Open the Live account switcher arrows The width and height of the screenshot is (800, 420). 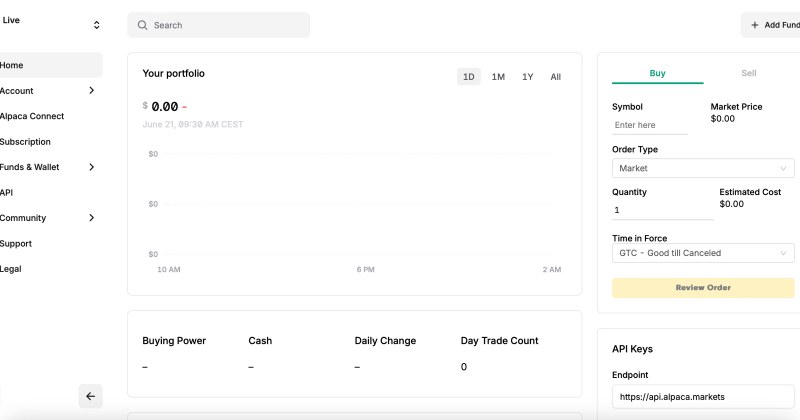coord(96,25)
